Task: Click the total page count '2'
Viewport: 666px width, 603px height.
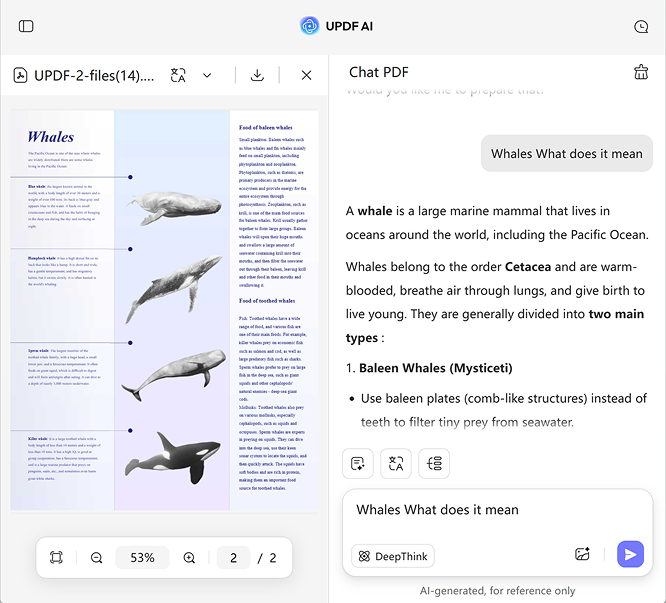Action: pyautogui.click(x=273, y=558)
